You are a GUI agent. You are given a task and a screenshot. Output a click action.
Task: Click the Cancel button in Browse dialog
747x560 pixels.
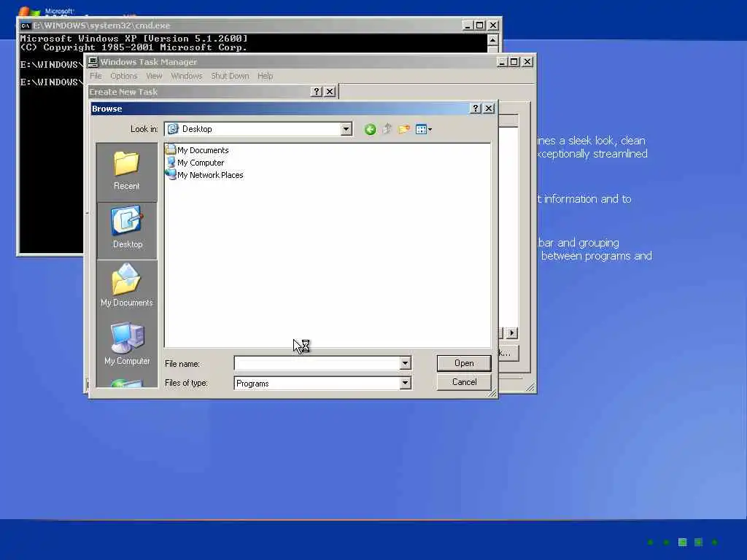[464, 382]
